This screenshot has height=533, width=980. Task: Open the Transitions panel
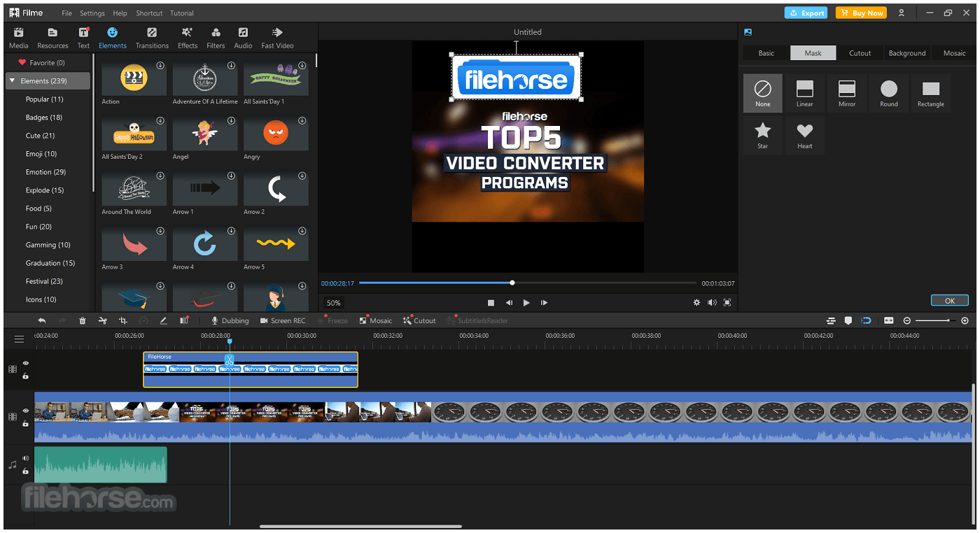[152, 38]
